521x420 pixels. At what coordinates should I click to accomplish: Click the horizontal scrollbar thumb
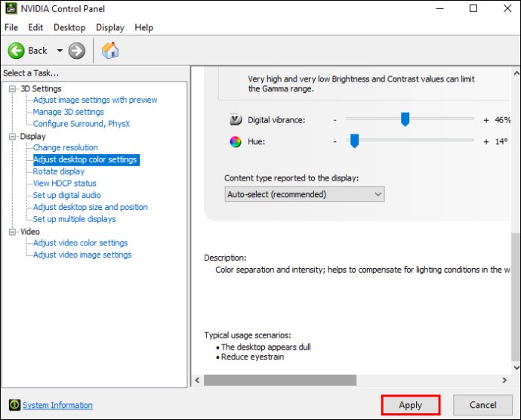coord(280,380)
